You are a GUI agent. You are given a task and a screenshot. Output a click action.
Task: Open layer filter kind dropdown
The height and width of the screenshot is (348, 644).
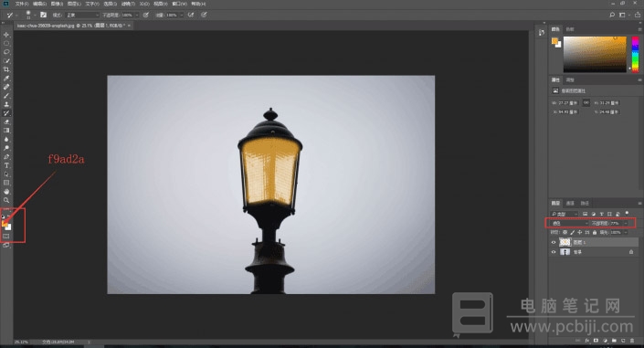coord(565,214)
